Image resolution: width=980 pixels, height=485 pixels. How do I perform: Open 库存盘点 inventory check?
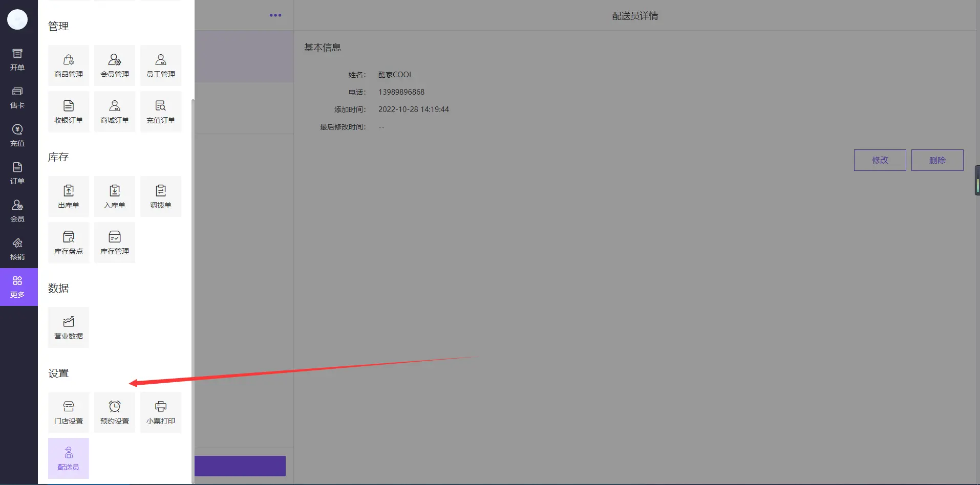(69, 242)
